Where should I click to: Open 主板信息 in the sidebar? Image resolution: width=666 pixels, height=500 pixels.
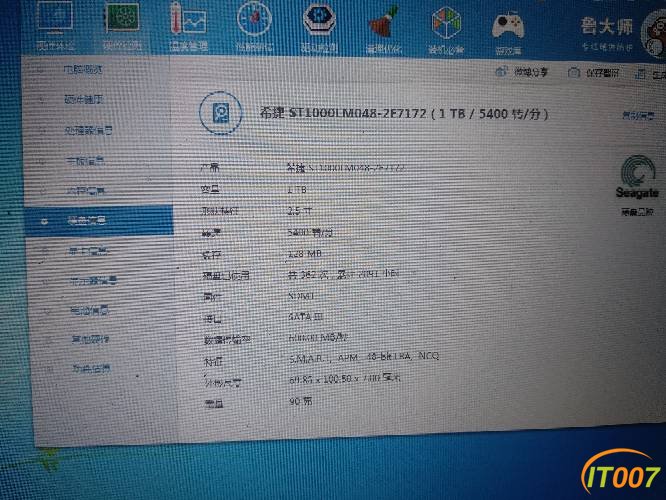pyautogui.click(x=85, y=161)
